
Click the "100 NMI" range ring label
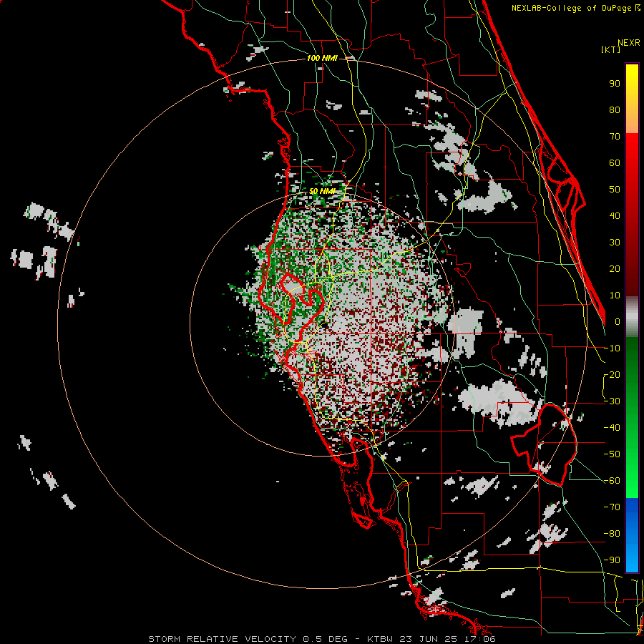322,59
